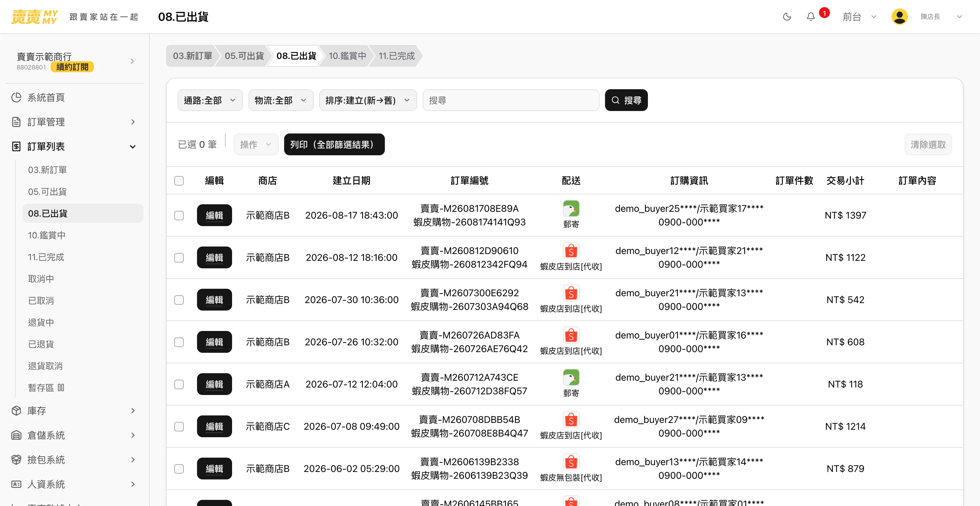Open 前台 mode dropdown
This screenshot has width=980, height=506.
click(860, 17)
